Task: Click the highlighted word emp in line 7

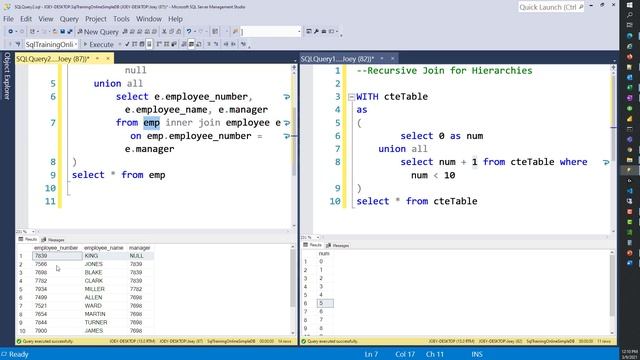Action: click(x=151, y=123)
